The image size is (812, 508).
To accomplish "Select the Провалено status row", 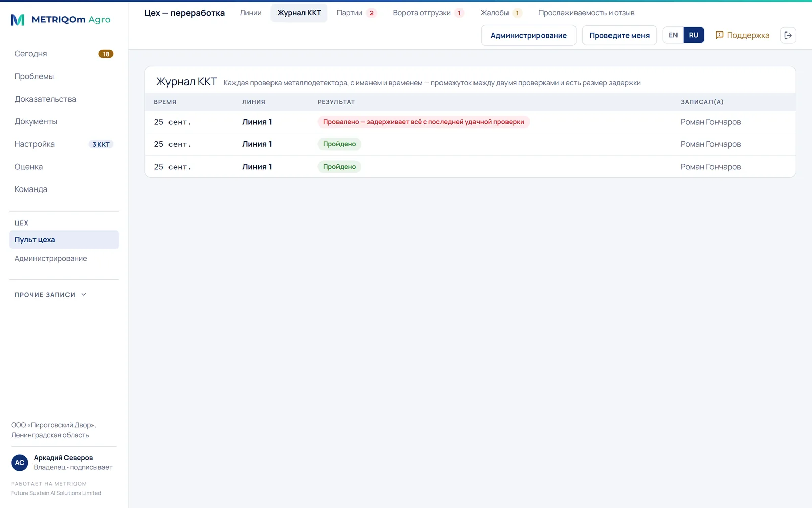I will (x=470, y=122).
